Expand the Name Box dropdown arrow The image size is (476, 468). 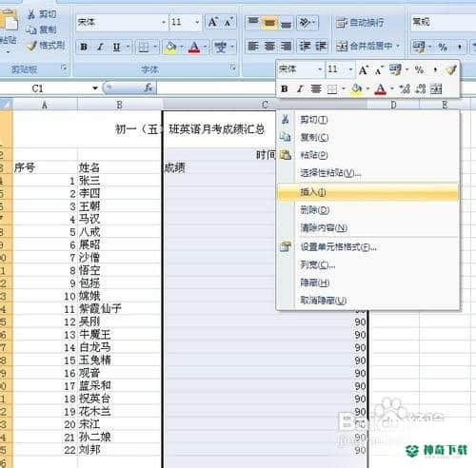[95, 88]
